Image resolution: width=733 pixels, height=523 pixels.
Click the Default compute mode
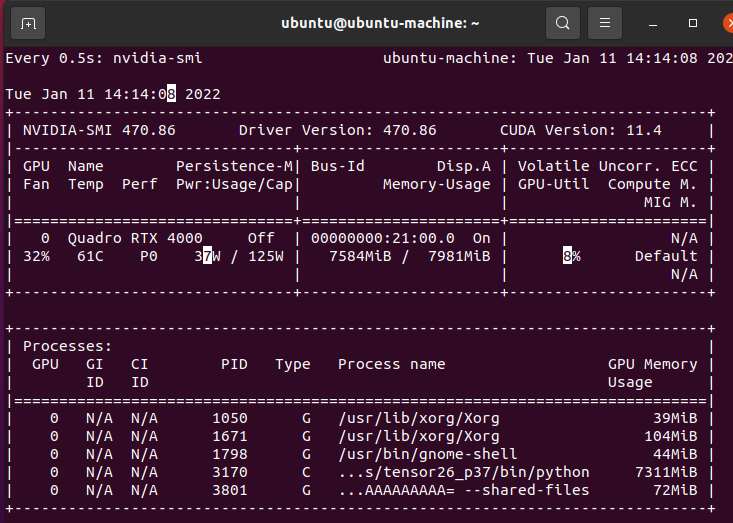pos(666,257)
